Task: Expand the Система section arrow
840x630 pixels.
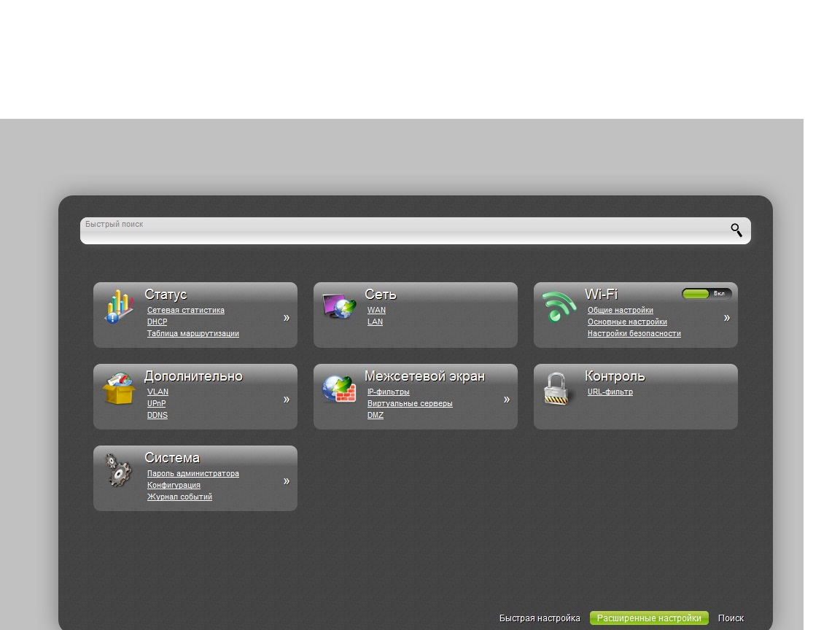Action: point(287,481)
